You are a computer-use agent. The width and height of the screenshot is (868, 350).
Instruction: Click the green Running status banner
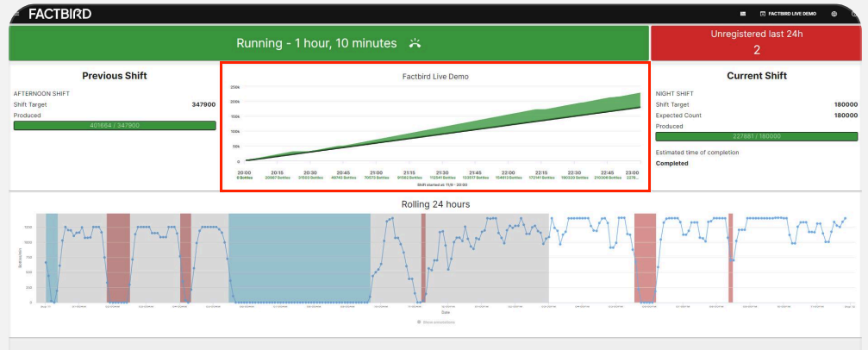[x=328, y=42]
